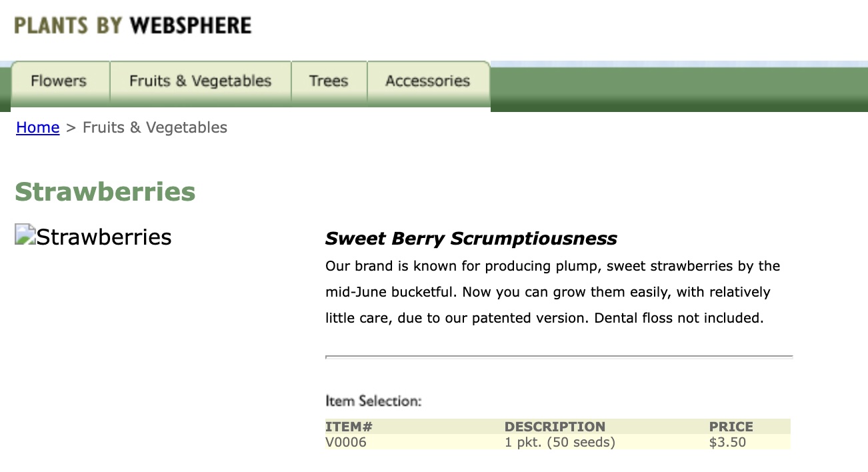Click the horizontal divider below the description

(559, 357)
